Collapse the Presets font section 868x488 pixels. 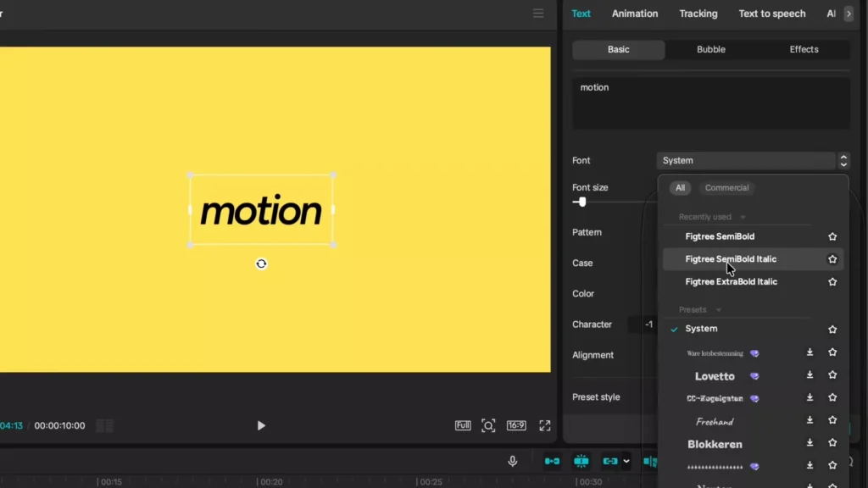(x=720, y=310)
